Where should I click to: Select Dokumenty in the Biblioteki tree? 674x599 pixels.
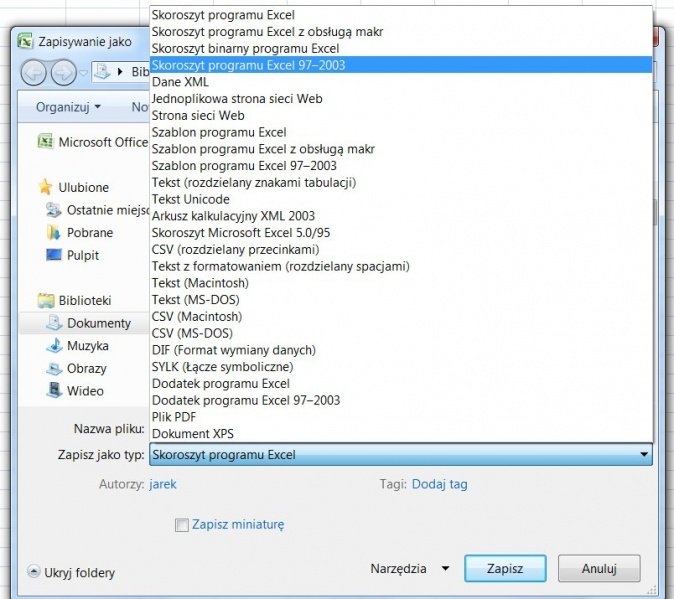98,323
